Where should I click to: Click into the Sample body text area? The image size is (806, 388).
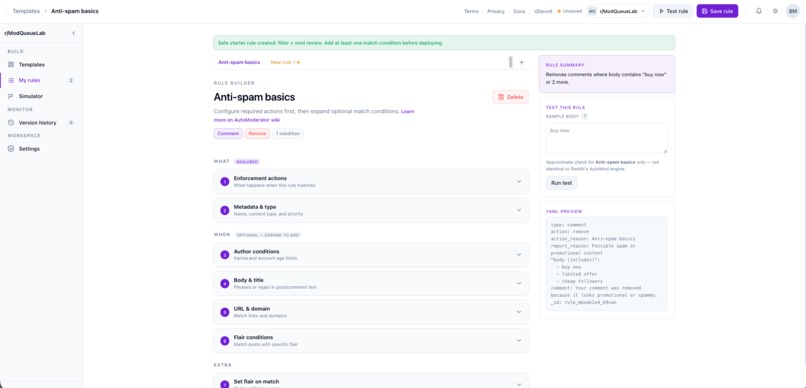607,138
